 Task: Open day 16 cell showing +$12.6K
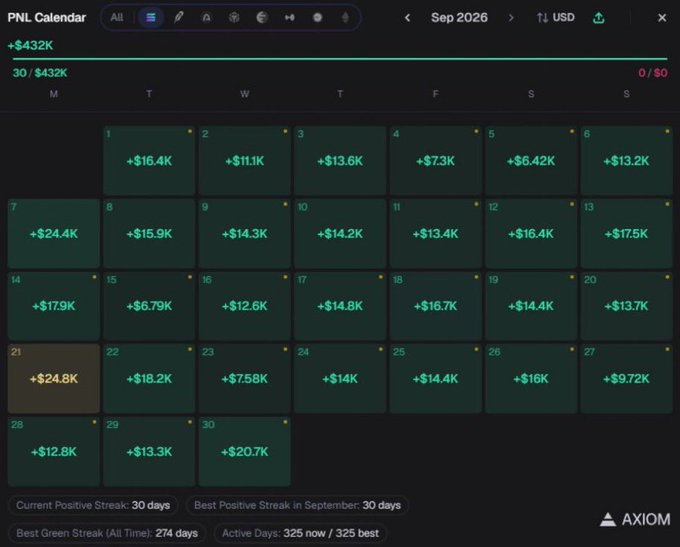245,306
